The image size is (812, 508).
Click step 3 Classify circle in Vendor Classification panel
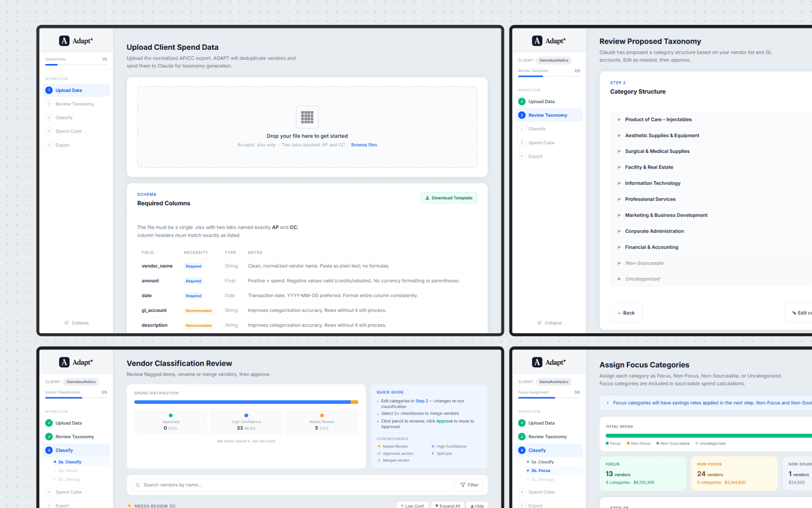[49, 450]
